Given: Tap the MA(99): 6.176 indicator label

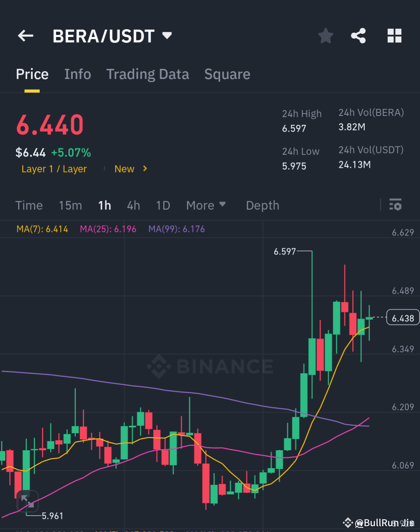Looking at the screenshot, I should (177, 229).
